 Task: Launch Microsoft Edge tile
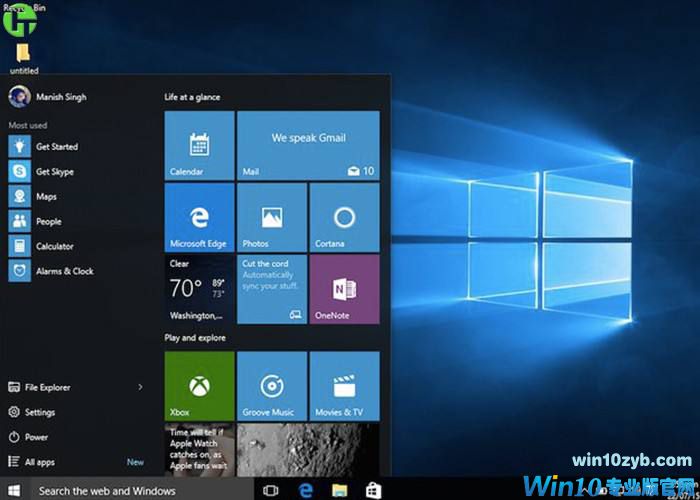(199, 217)
